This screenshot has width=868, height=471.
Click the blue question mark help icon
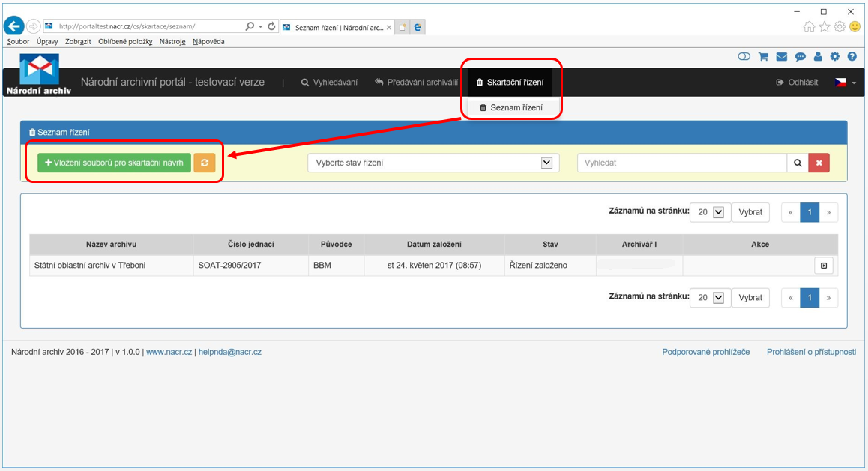(852, 56)
